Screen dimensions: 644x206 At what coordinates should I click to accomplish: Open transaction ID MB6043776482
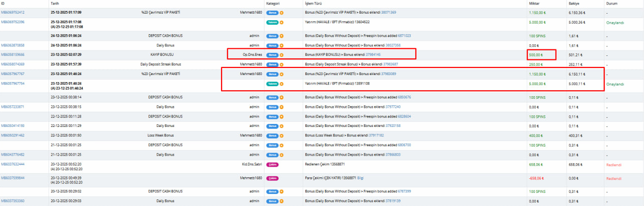13,155
